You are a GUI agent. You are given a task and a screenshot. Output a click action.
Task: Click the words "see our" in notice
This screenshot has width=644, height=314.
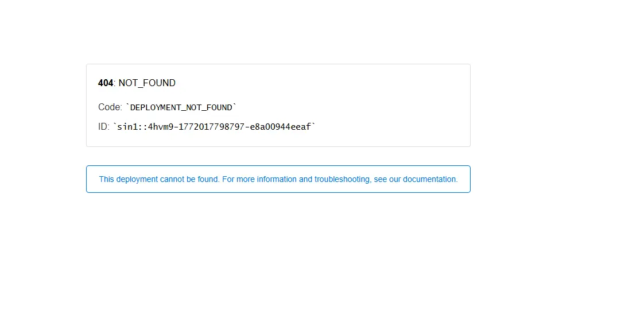click(387, 179)
